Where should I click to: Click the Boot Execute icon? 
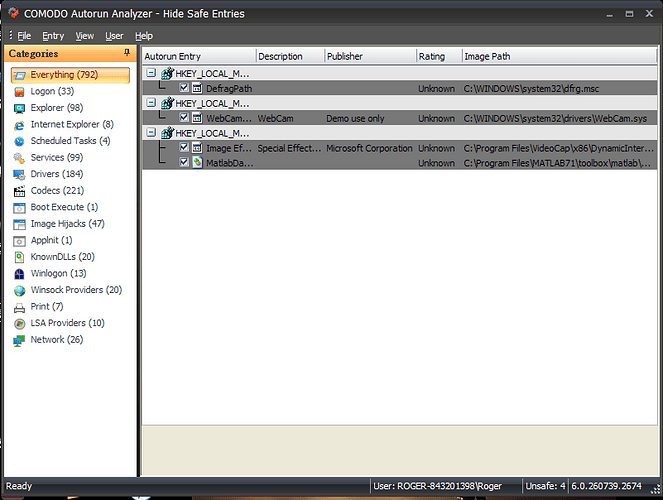tap(19, 208)
